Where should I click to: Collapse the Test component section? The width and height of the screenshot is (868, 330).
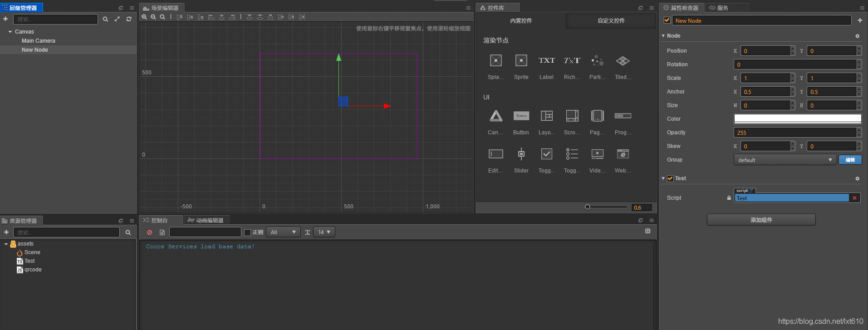point(663,178)
